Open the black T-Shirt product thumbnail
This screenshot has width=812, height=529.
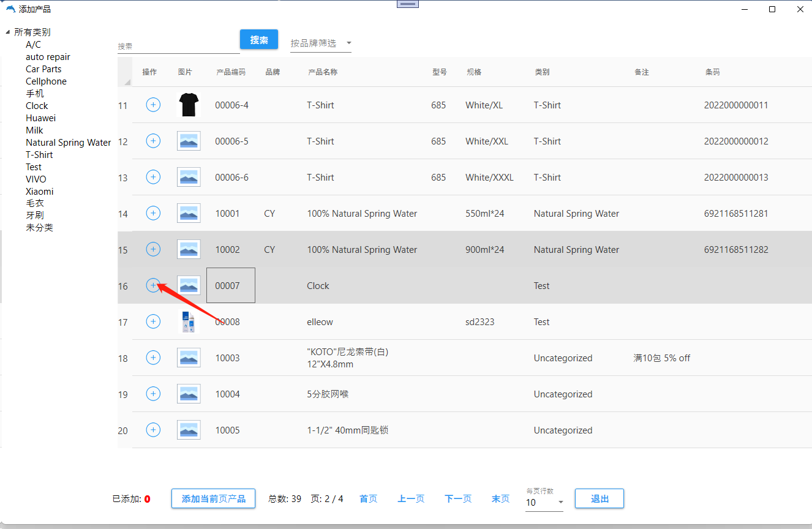tap(189, 105)
